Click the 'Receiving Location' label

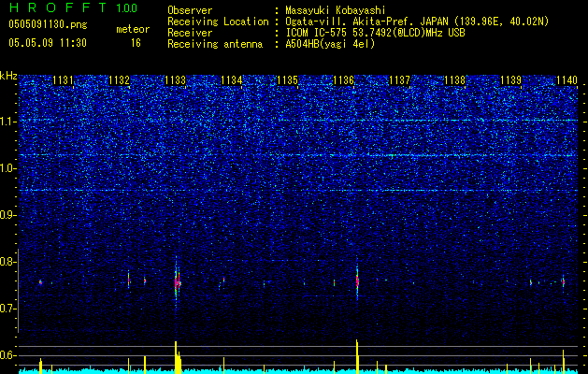click(218, 22)
